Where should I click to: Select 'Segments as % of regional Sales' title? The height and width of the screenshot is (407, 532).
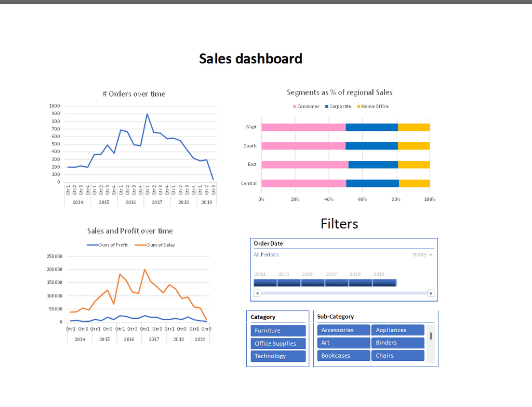[340, 92]
